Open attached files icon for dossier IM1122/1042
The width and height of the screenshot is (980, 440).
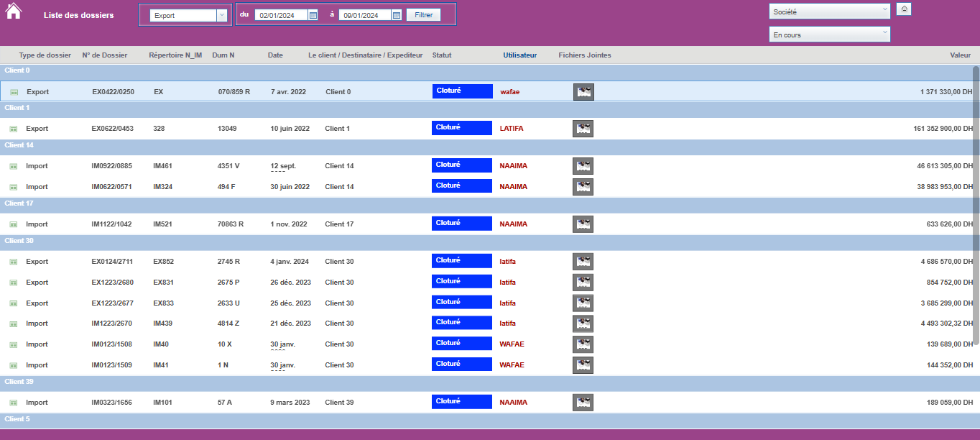click(583, 224)
